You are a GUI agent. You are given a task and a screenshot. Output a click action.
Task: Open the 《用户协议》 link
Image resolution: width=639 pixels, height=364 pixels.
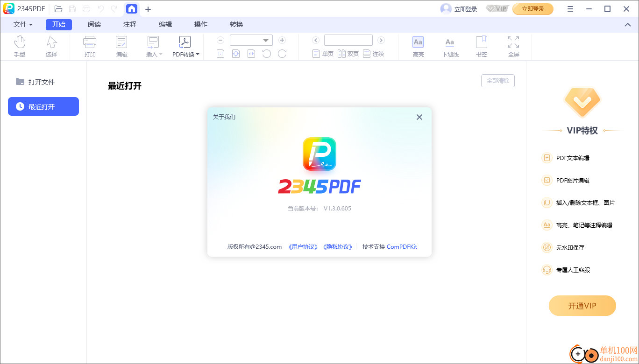click(x=303, y=247)
